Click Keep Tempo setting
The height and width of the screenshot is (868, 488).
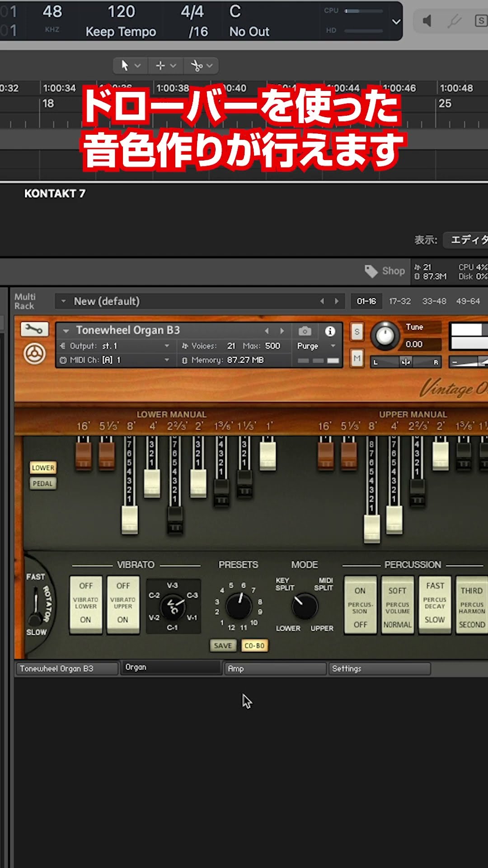click(121, 32)
